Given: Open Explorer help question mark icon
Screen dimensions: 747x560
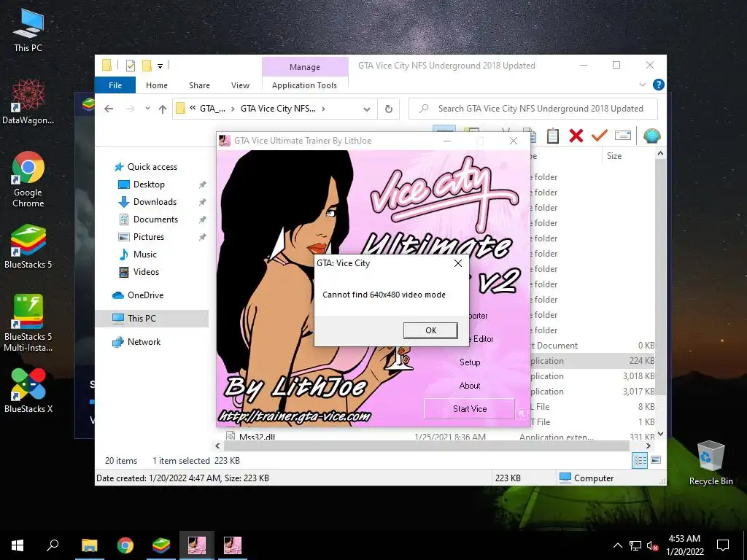Looking at the screenshot, I should point(659,85).
